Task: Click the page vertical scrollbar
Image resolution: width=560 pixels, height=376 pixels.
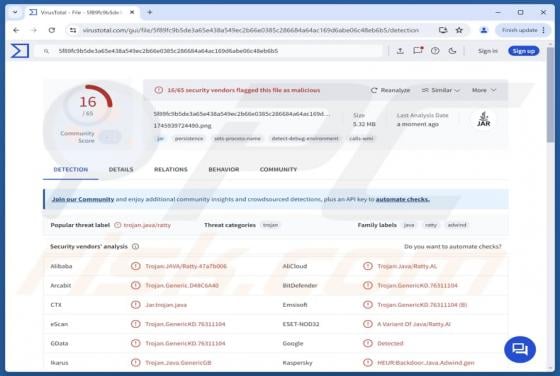Action: 550,207
